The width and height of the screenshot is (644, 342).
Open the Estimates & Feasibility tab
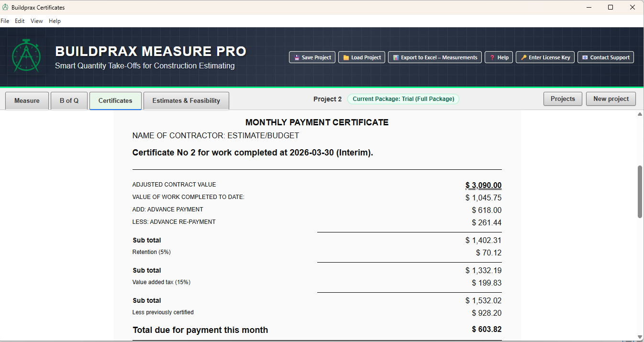(x=186, y=101)
